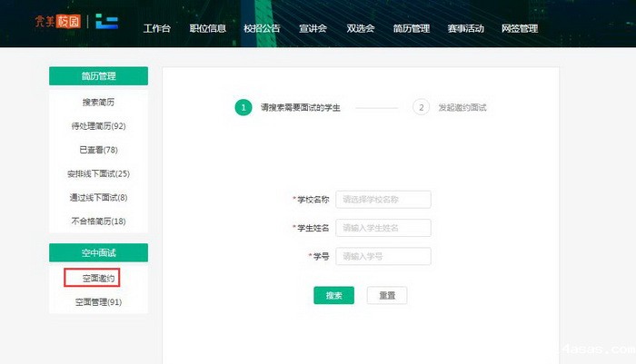
Task: View 待处理简历(92) list
Action: click(98, 126)
